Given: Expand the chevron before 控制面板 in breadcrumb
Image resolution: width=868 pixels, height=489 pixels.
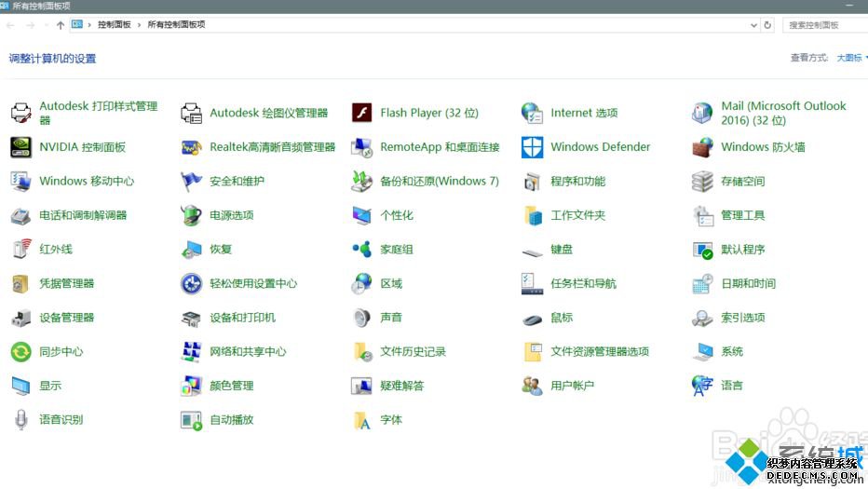Looking at the screenshot, I should 89,25.
